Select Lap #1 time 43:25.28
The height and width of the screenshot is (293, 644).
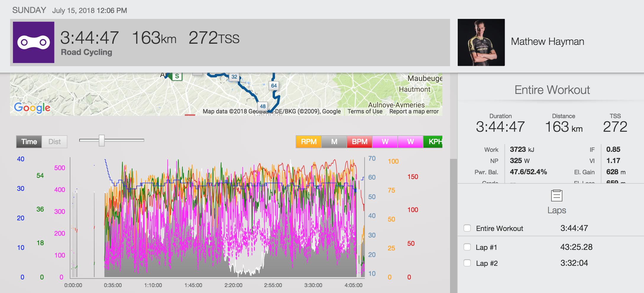(576, 247)
